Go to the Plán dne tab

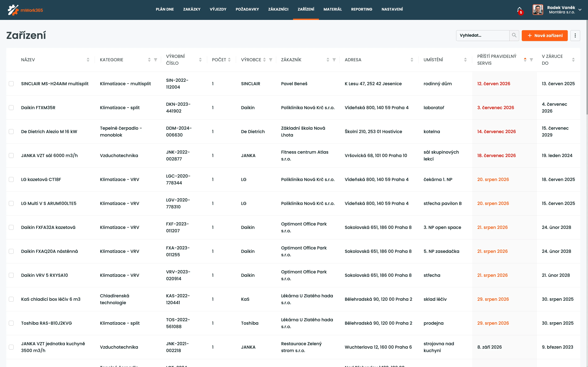tap(165, 9)
